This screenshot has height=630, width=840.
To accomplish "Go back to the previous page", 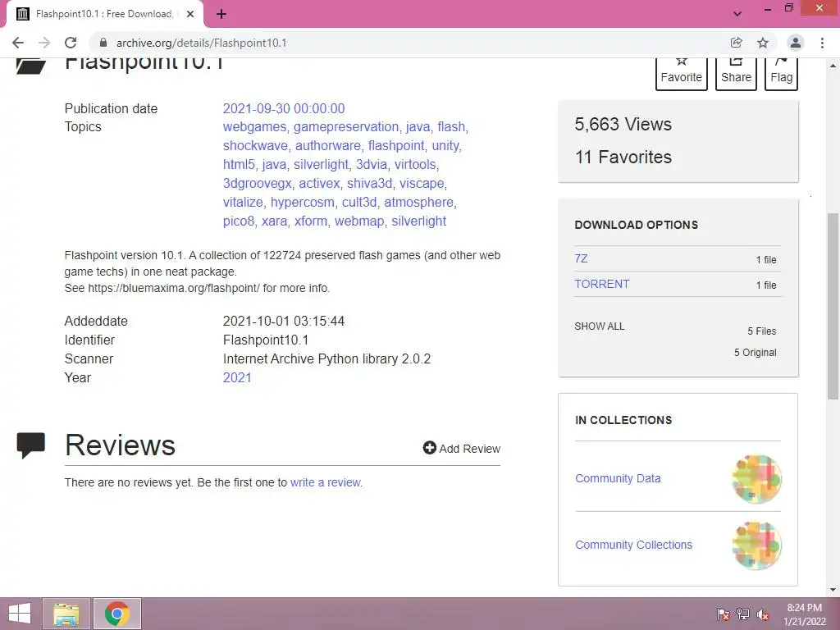I will click(18, 43).
